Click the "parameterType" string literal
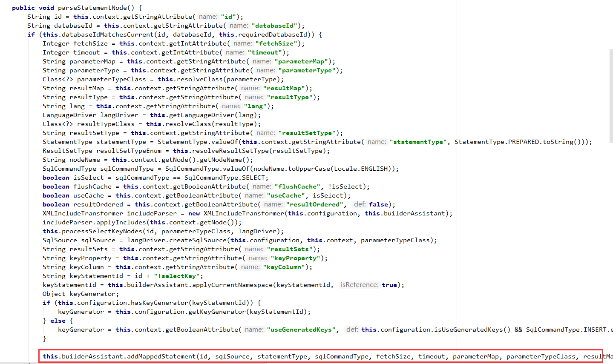Viewport: 613px width, 364px height. pyautogui.click(x=307, y=70)
